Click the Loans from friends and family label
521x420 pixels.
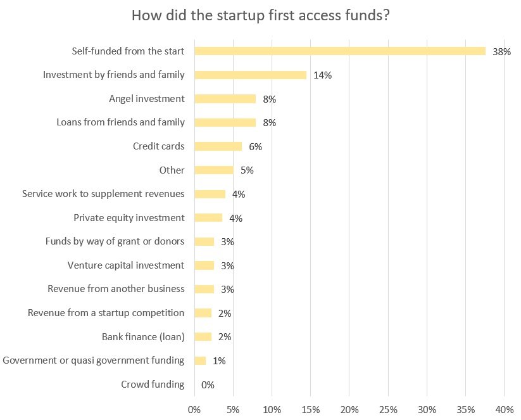120,122
